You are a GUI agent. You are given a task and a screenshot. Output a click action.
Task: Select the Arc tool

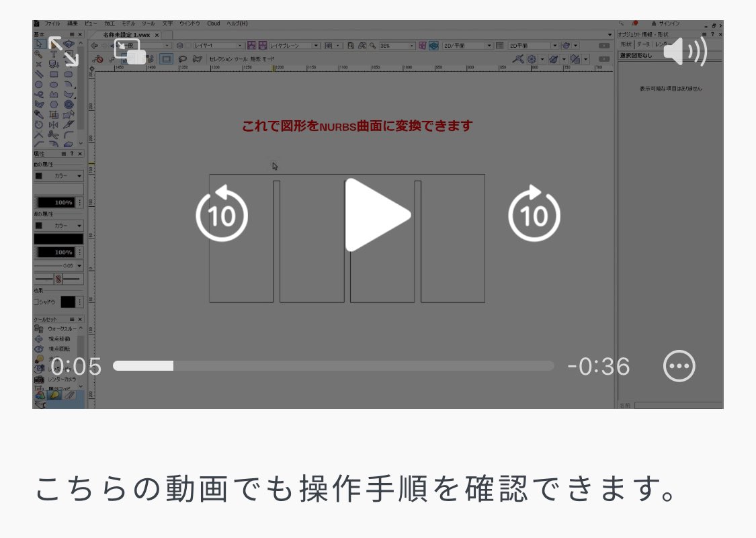(x=69, y=85)
